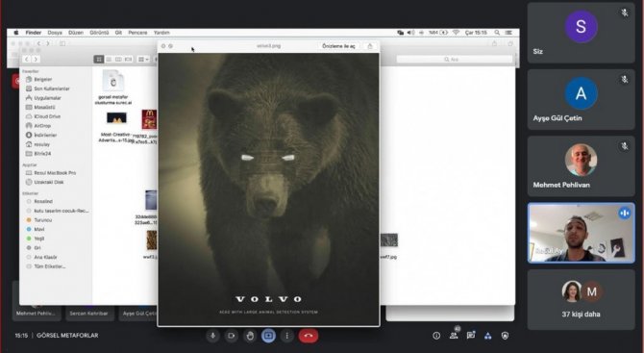Viewport: 644px width, 353px height.
Task: Go forward in front Finder window
Action: 36,60
